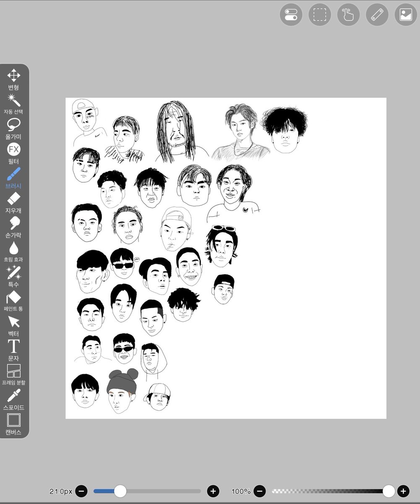The width and height of the screenshot is (420, 504).
Task: Open the ruler tool button
Action: 377,14
